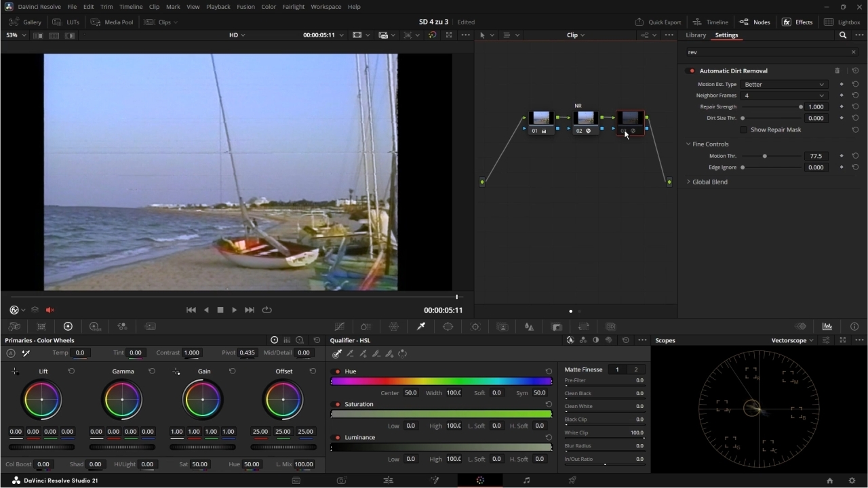Open the Media Pool panel
This screenshot has width=868, height=488.
(113, 22)
